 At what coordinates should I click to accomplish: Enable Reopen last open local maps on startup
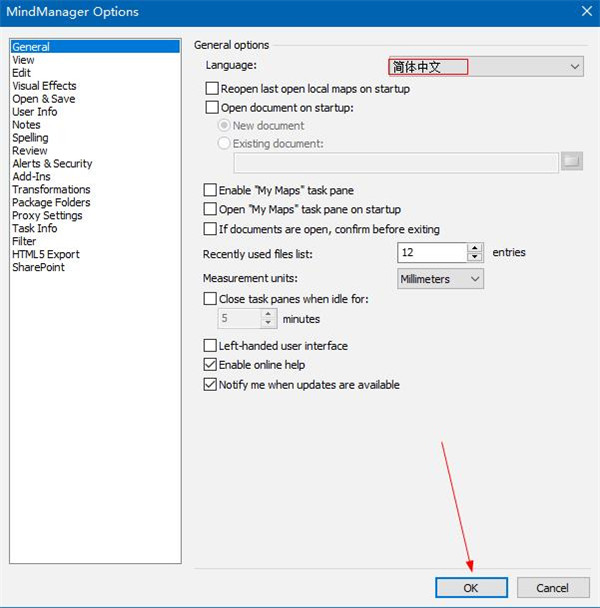210,89
